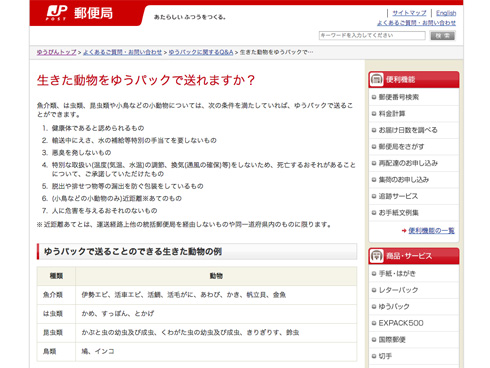Click bullet icon beside EXPACK500
Image resolution: width=490 pixels, height=368 pixels.
(x=374, y=323)
